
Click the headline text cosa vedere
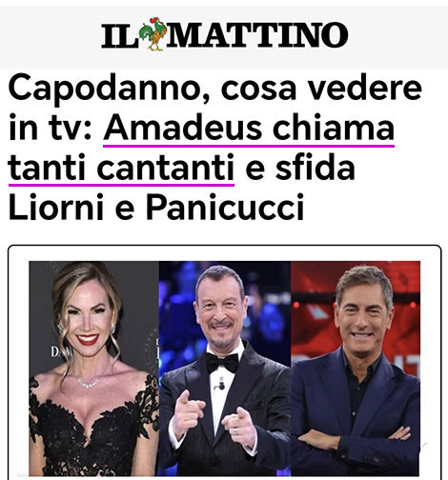321,89
